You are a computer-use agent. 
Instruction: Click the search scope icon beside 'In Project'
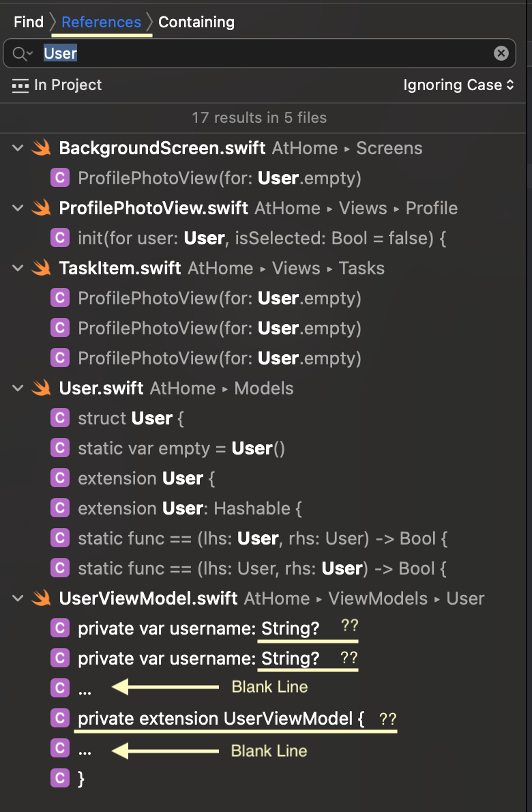coord(20,85)
